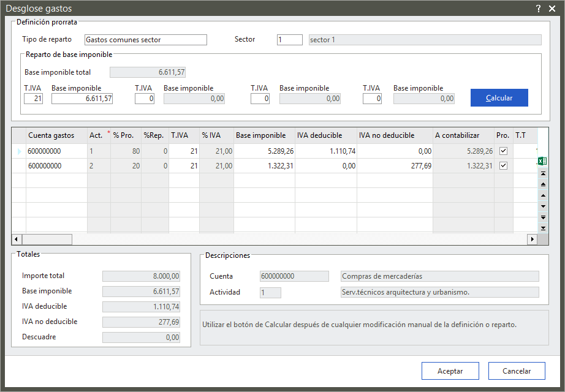Click the Sector number input field
The width and height of the screenshot is (565, 392).
(x=289, y=40)
